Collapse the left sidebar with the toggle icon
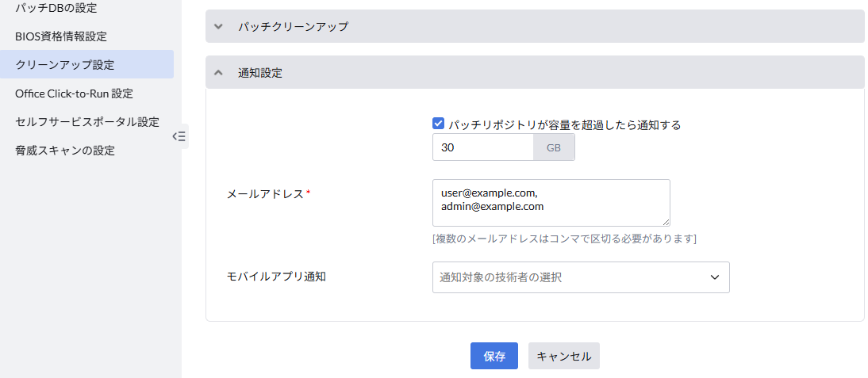This screenshot has width=868, height=378. tap(179, 136)
